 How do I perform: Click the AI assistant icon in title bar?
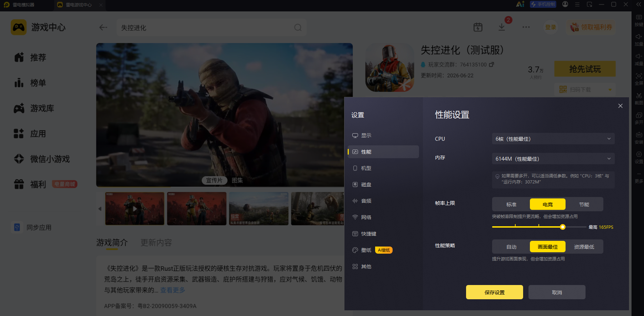pyautogui.click(x=520, y=4)
